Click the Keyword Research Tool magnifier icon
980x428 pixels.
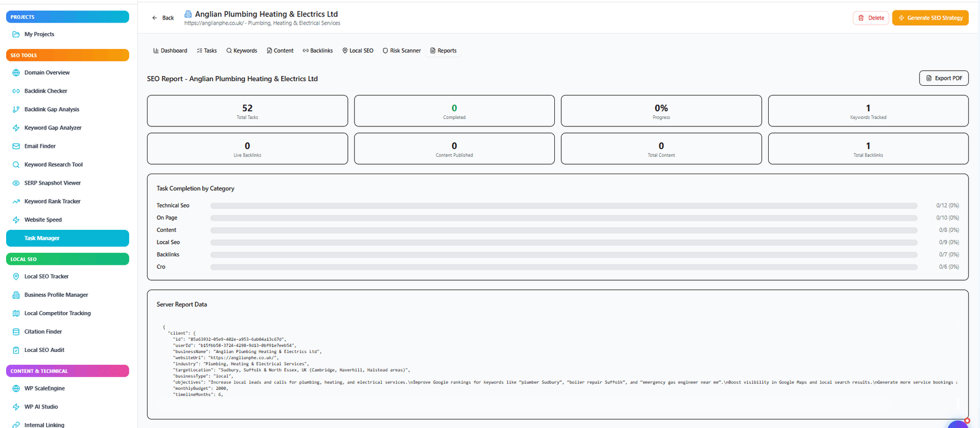click(x=16, y=164)
